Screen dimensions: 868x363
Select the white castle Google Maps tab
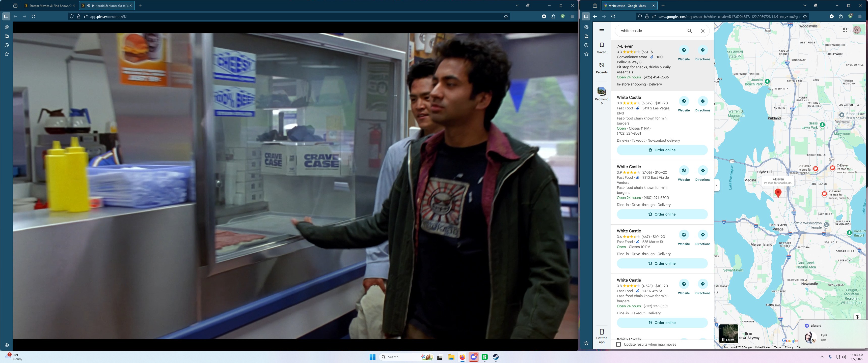(627, 5)
